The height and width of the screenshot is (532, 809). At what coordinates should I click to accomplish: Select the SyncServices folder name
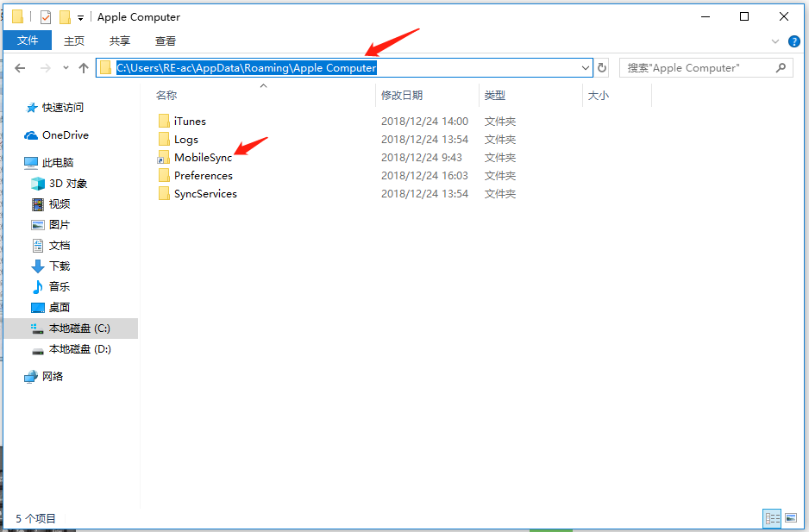[x=205, y=193]
